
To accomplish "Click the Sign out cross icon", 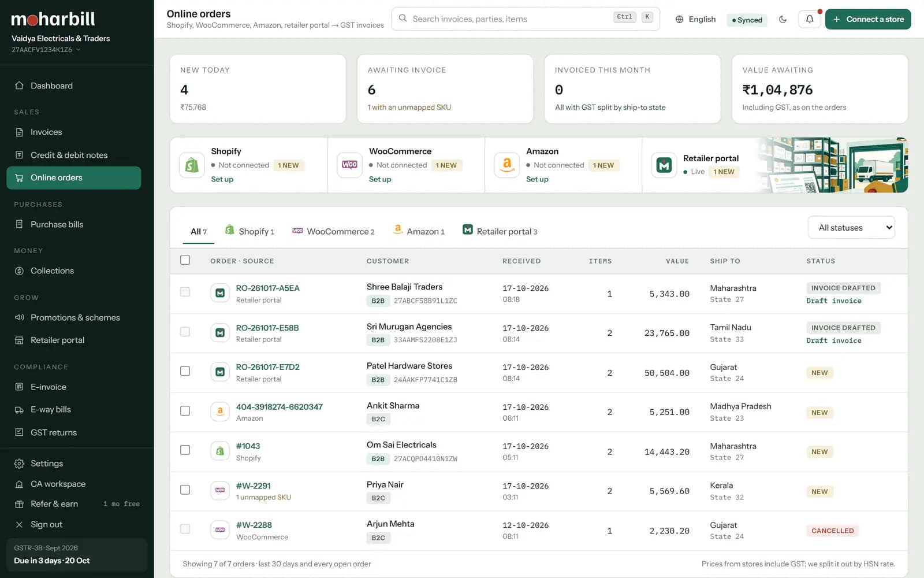I will tap(19, 524).
